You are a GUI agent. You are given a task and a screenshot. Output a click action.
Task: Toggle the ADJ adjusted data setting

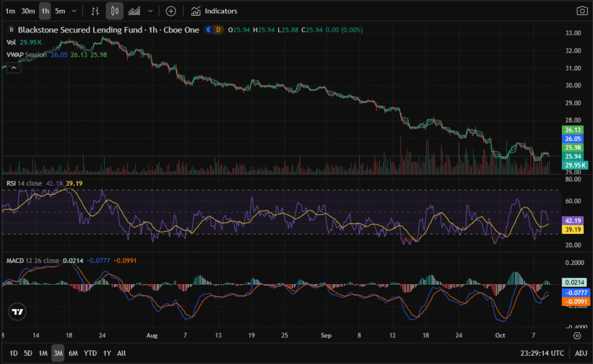(x=581, y=353)
